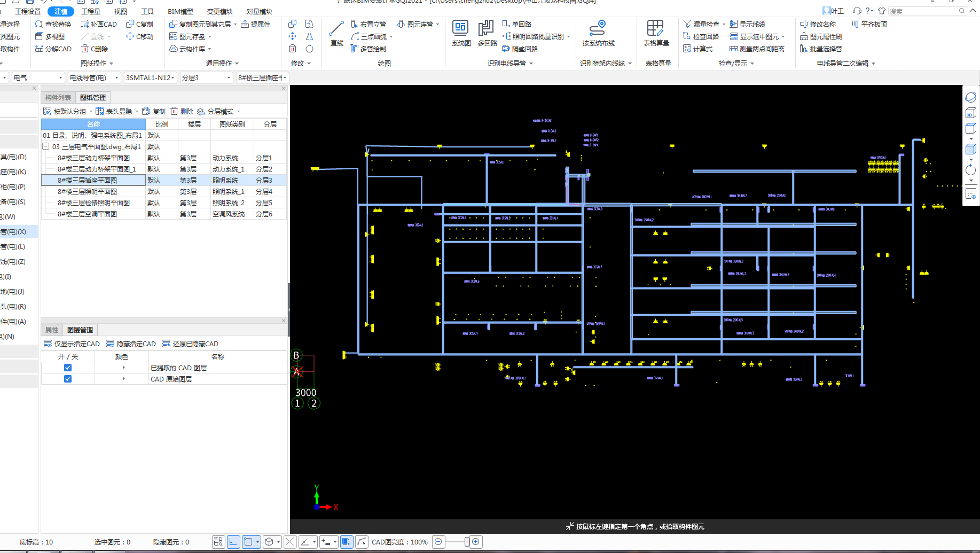Click the 布置立管 tool
The image size is (980, 553).
[x=369, y=24]
